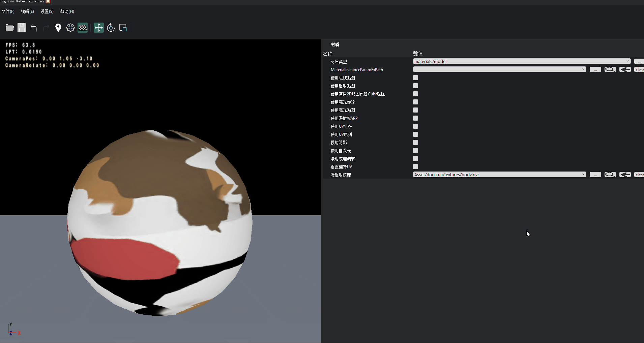644x343 pixels.
Task: Click the magnifier icon in the 漫反射纹理 row
Action: [x=610, y=175]
